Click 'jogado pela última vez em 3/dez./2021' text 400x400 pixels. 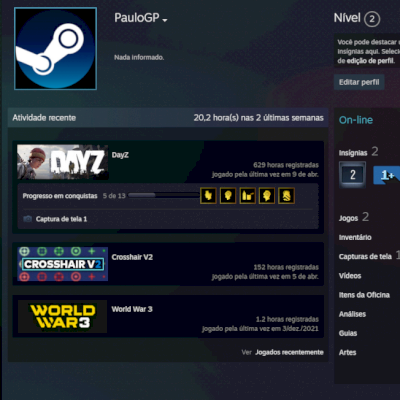click(260, 329)
